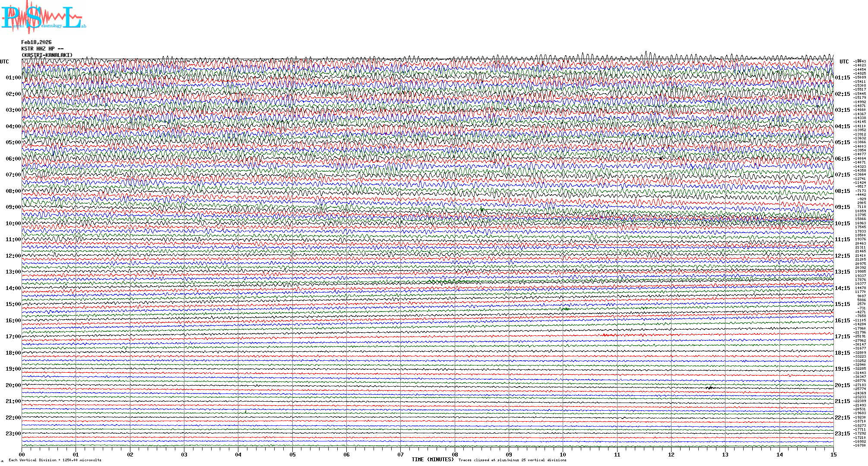Viewport: 868px width, 466px height.
Task: Click the left UTC axis label
Action: click(4, 62)
